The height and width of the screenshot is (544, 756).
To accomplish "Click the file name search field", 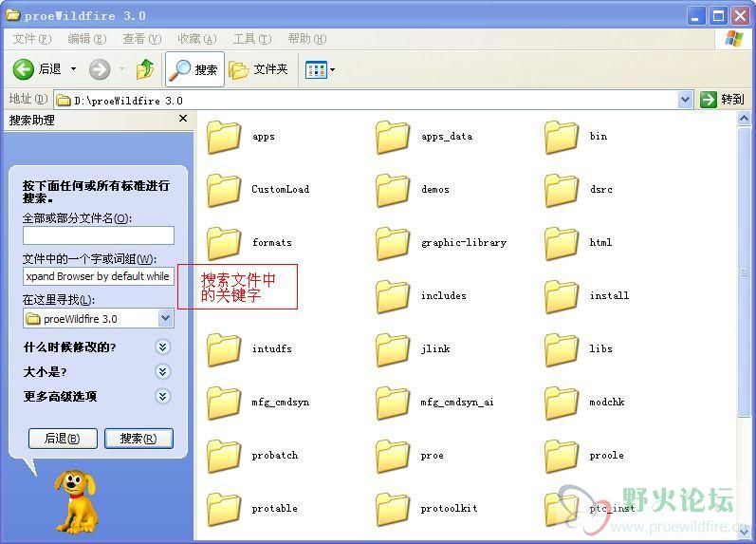I will pyautogui.click(x=99, y=235).
